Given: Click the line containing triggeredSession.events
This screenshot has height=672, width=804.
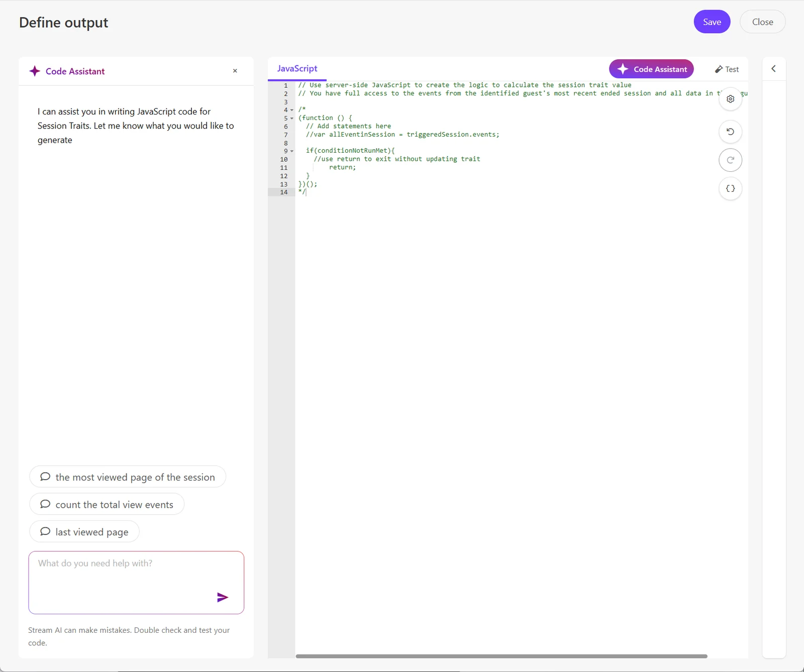Looking at the screenshot, I should [x=403, y=135].
